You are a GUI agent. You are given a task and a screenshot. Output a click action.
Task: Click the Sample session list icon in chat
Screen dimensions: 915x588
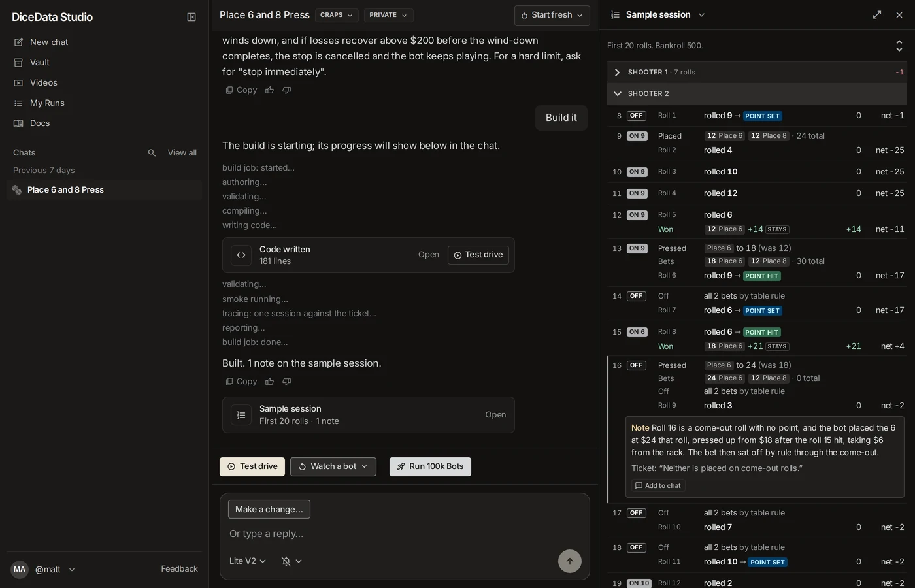pos(241,415)
